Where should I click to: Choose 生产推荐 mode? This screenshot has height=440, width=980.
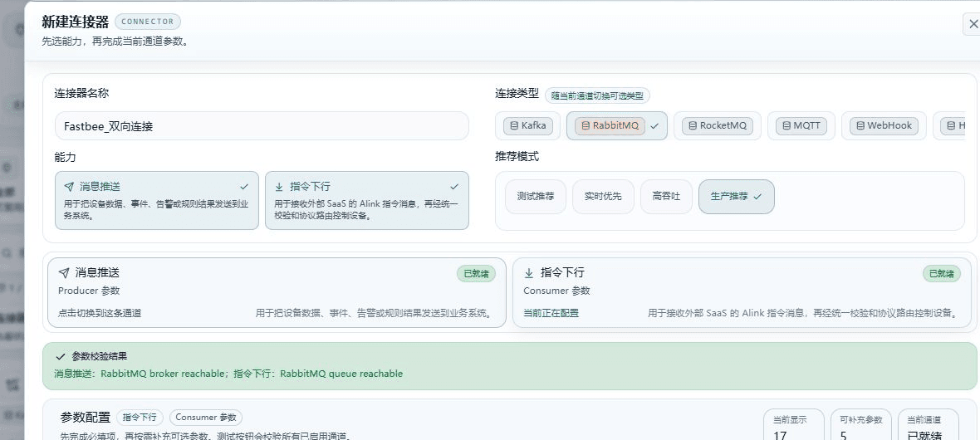(737, 196)
